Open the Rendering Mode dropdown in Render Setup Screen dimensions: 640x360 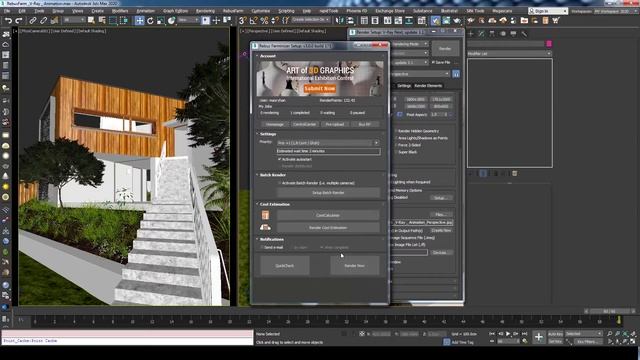coord(409,44)
